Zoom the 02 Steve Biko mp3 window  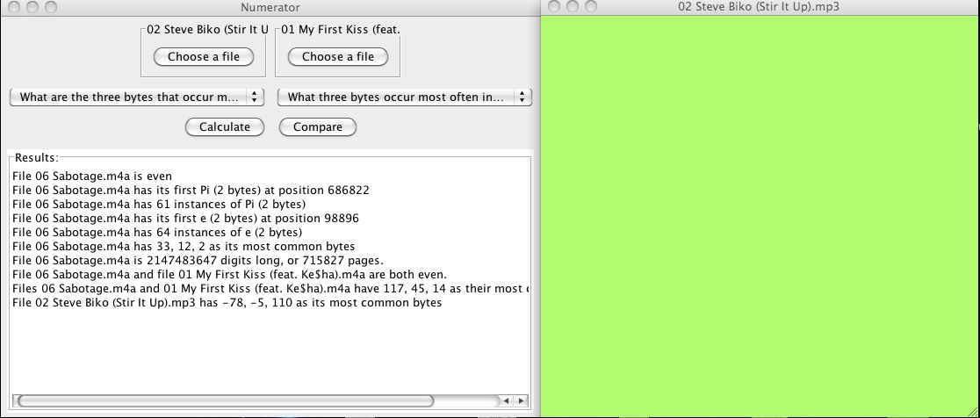[590, 7]
